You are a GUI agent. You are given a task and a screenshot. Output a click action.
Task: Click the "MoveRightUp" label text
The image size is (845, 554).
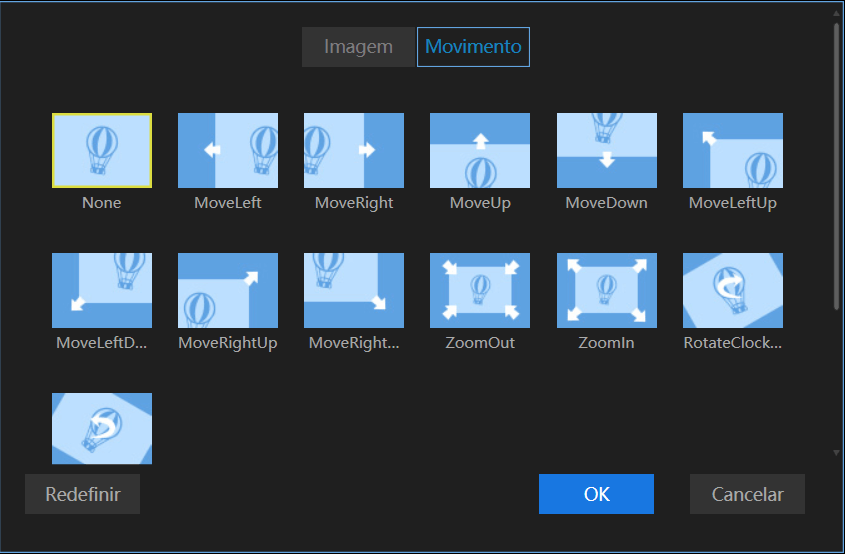(228, 343)
